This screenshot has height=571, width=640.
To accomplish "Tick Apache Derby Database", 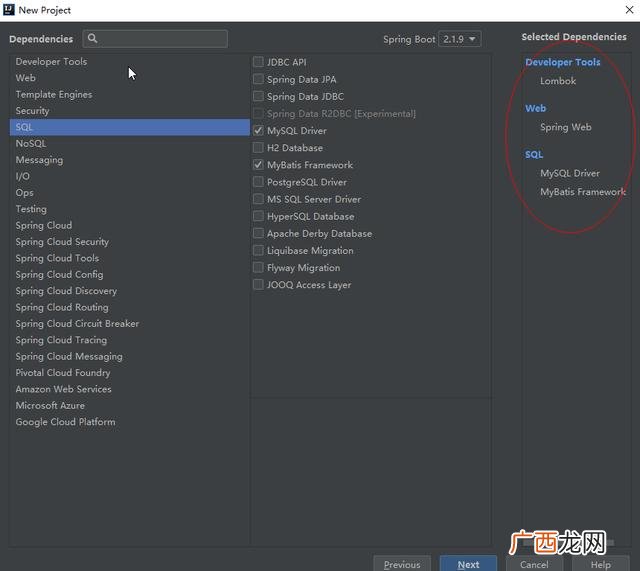I will tap(258, 233).
